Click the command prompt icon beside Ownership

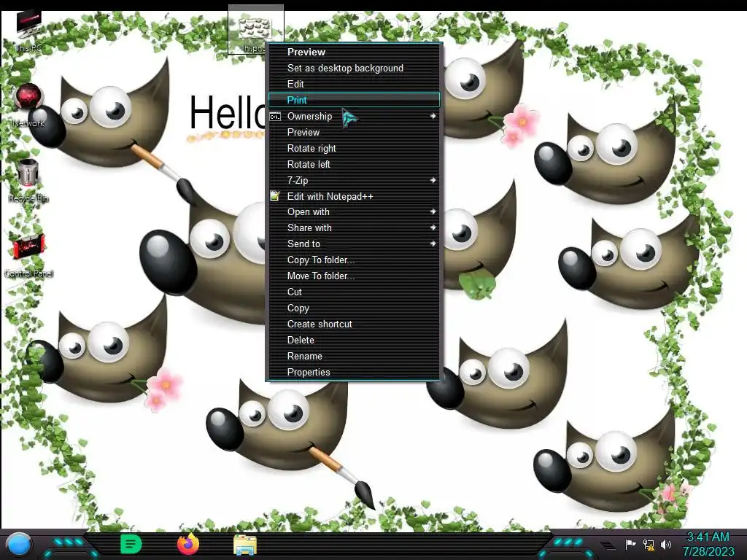(x=275, y=117)
